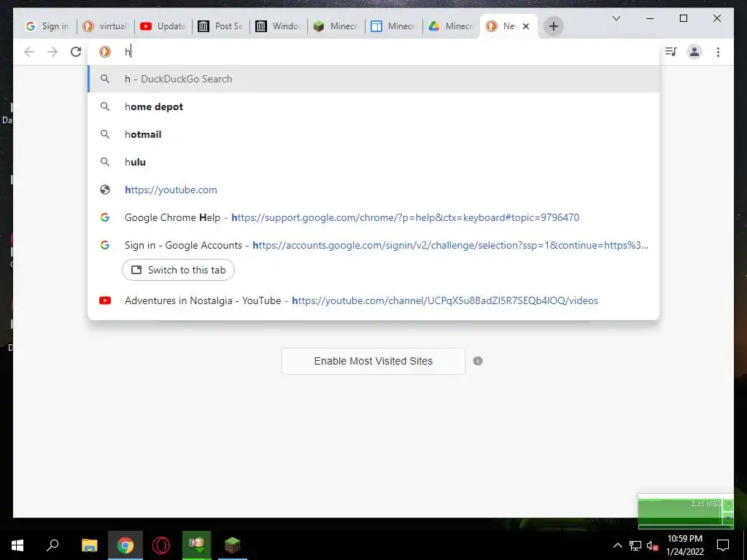Open the taskbar clock and date
The height and width of the screenshot is (560, 747).
point(684,545)
